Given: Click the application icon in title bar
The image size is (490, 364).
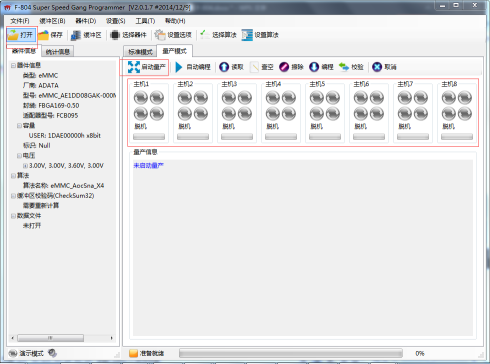Looking at the screenshot, I should click(x=7, y=7).
